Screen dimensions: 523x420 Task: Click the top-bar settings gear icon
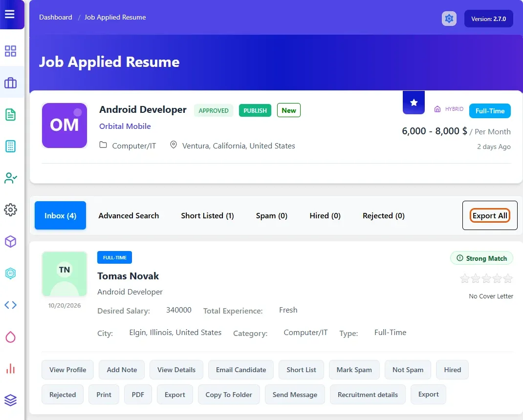(x=449, y=19)
